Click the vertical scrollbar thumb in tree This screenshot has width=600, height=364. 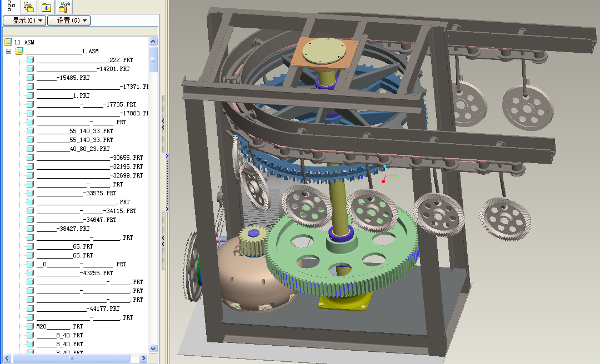pyautogui.click(x=153, y=59)
